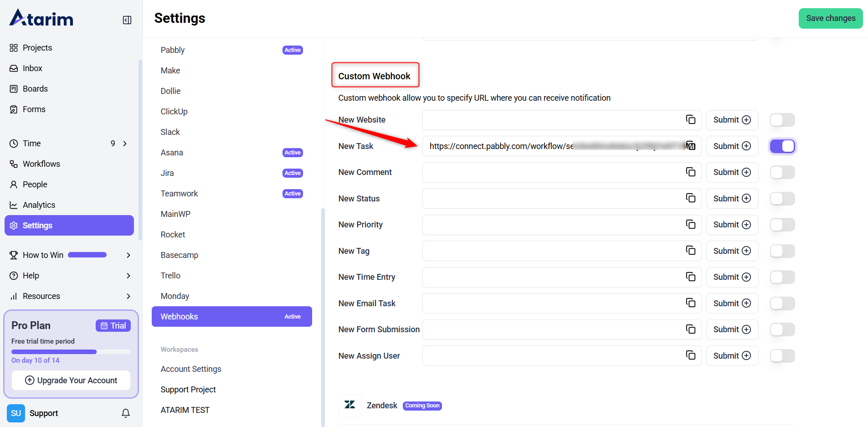
Task: Click the New Priority URL input field
Action: click(x=551, y=225)
